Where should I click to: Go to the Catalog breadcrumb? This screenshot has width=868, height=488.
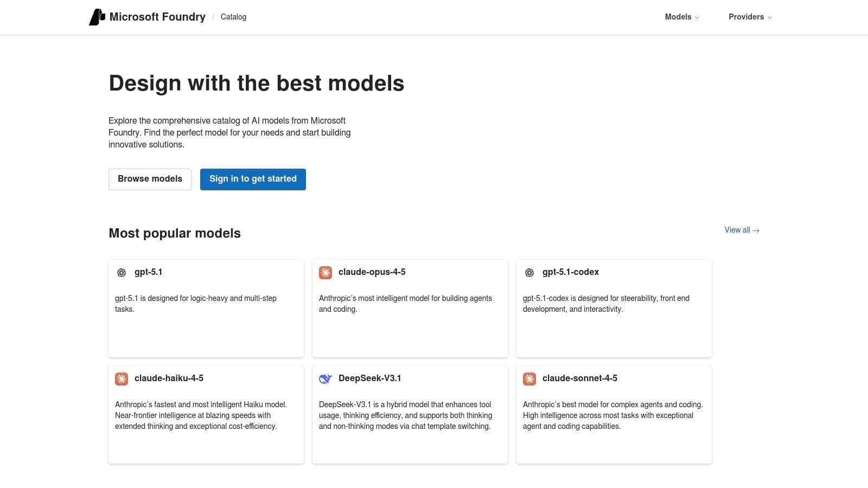point(233,17)
